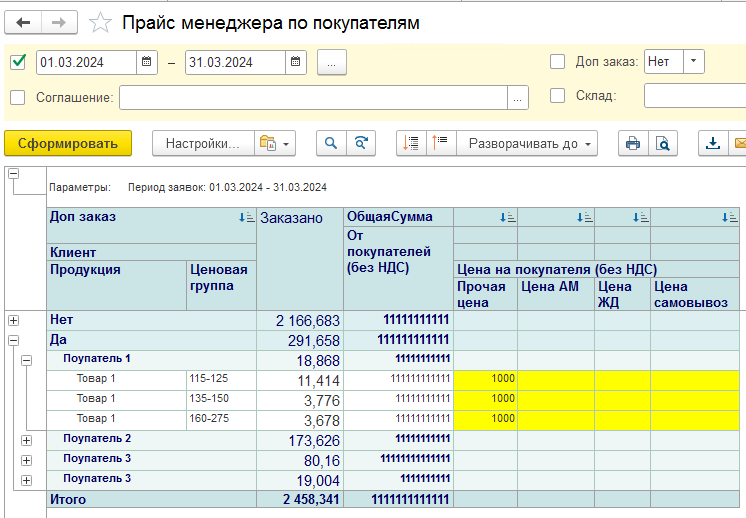
Task: Open the Доп заказ dropdown arrow
Action: (x=694, y=61)
